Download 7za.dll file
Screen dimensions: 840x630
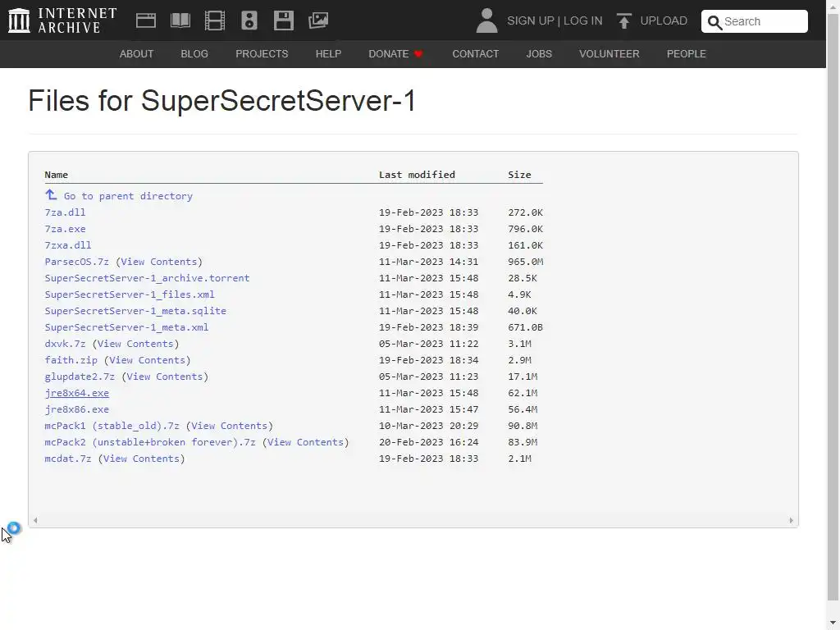[x=65, y=212]
